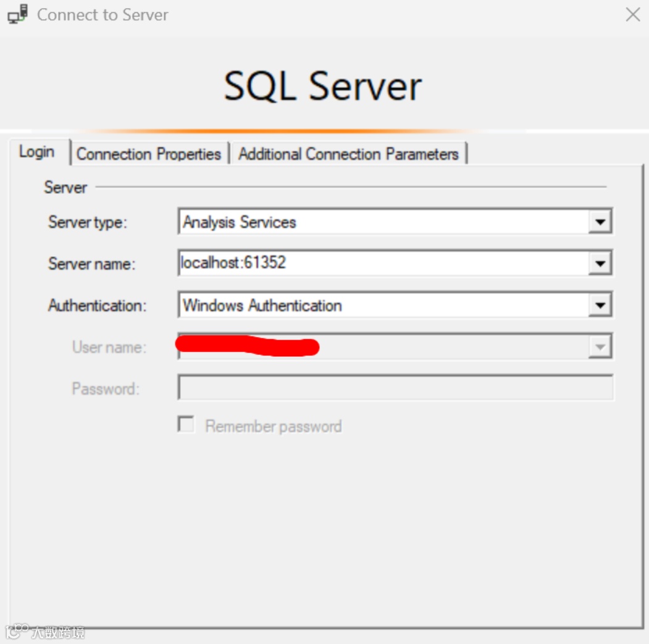Image resolution: width=649 pixels, height=644 pixels.
Task: Click the 'Server' group heading
Action: pos(65,188)
